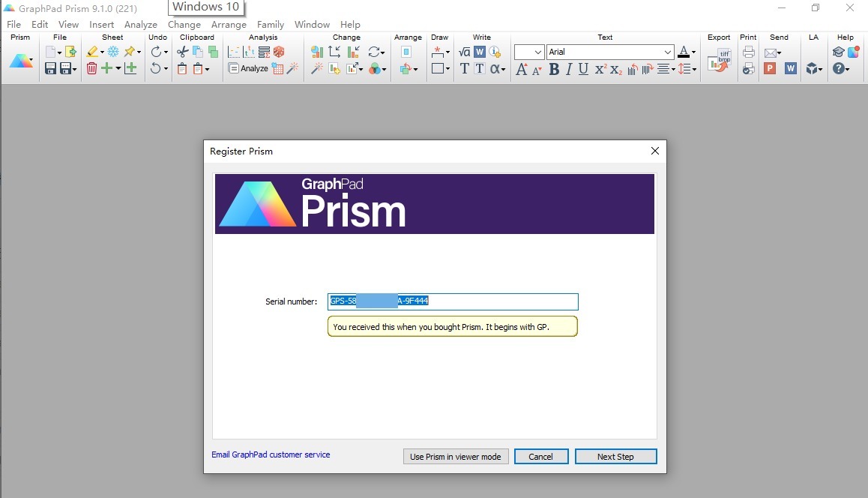The width and height of the screenshot is (868, 498).
Task: Open the Insert menu
Action: [x=101, y=24]
